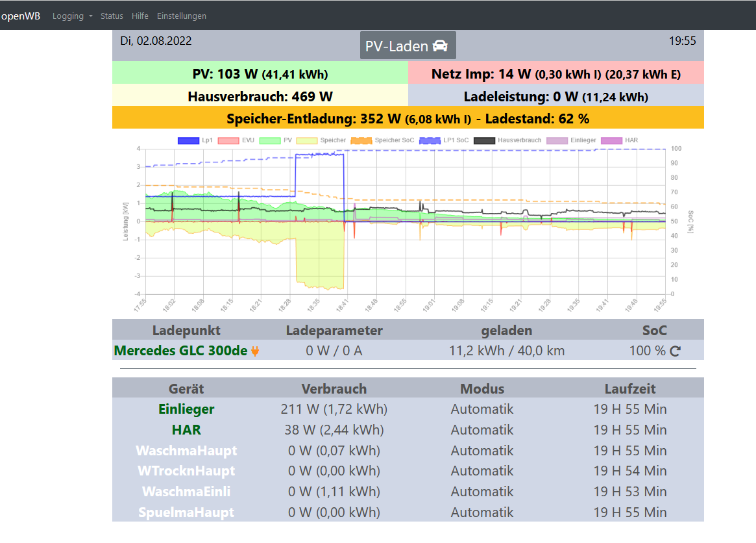756x543 pixels.
Task: Toggle EVU series in chart legend
Action: point(227,140)
